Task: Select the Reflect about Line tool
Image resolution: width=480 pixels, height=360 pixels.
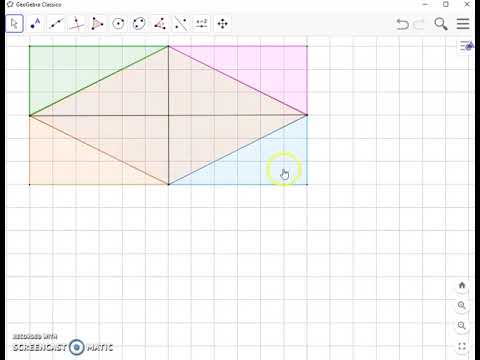Action: (181, 24)
